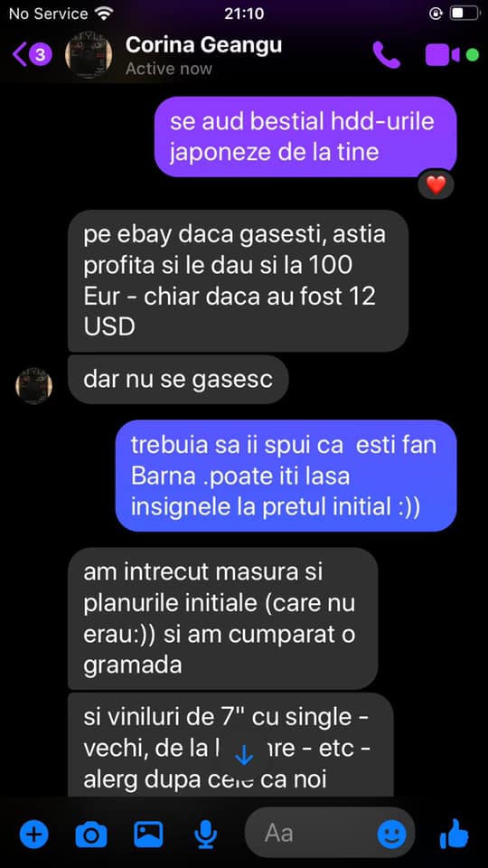Start a voice call with phone icon
This screenshot has width=488, height=868.
coord(386,55)
